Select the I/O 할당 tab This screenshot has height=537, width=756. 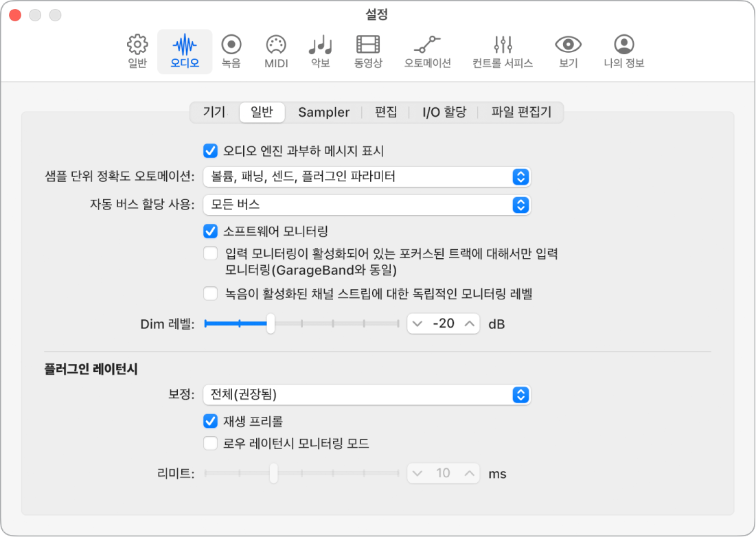[x=444, y=113]
